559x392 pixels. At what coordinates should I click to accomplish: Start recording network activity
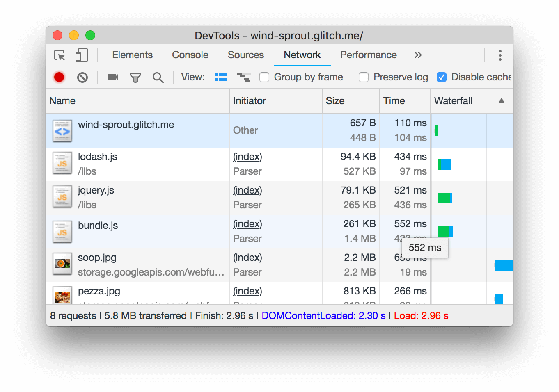pyautogui.click(x=59, y=77)
